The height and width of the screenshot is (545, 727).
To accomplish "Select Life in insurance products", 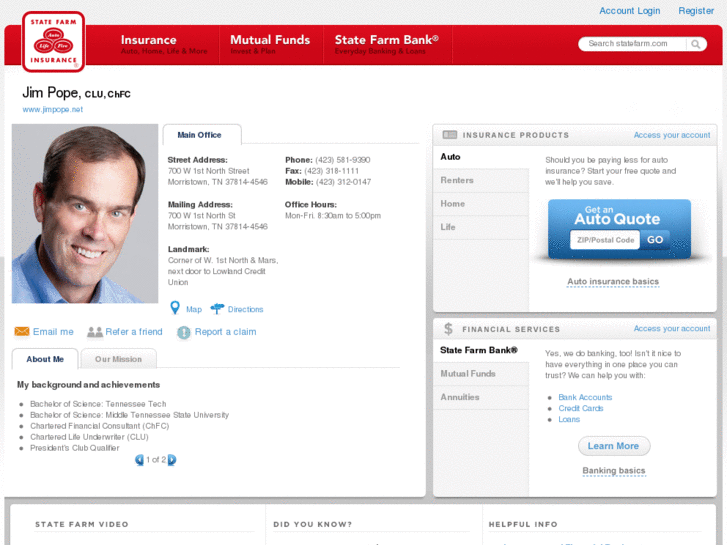I will click(481, 227).
